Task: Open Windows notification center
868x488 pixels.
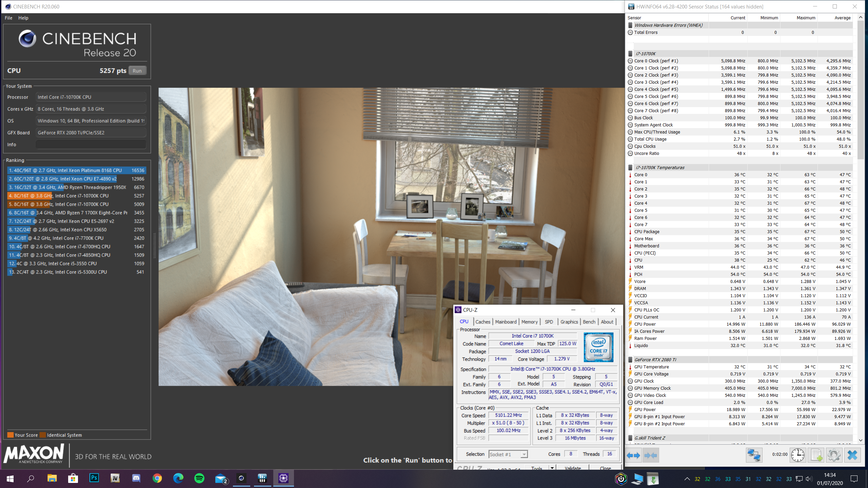Action: [854, 479]
